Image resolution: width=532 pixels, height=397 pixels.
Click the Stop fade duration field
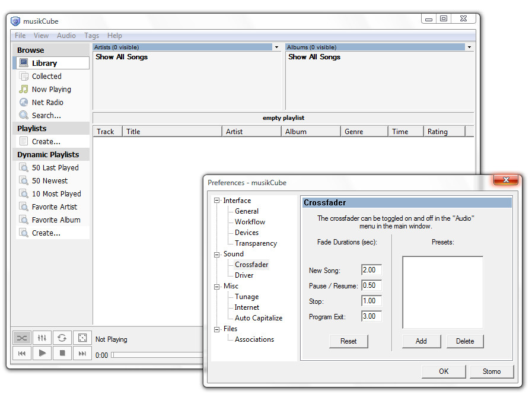click(371, 301)
